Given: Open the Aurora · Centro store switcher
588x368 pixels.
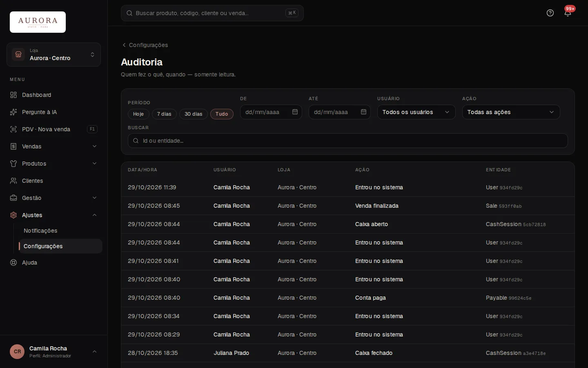Looking at the screenshot, I should click(53, 54).
